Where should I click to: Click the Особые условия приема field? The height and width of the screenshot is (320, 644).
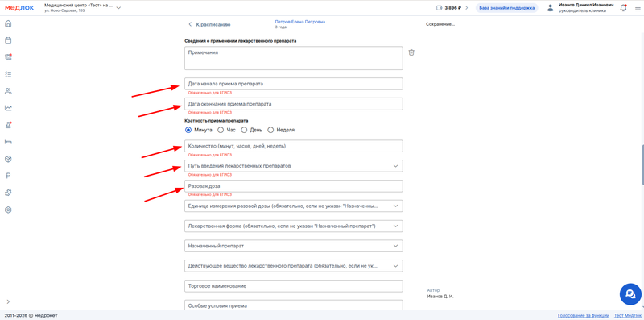[294, 305]
